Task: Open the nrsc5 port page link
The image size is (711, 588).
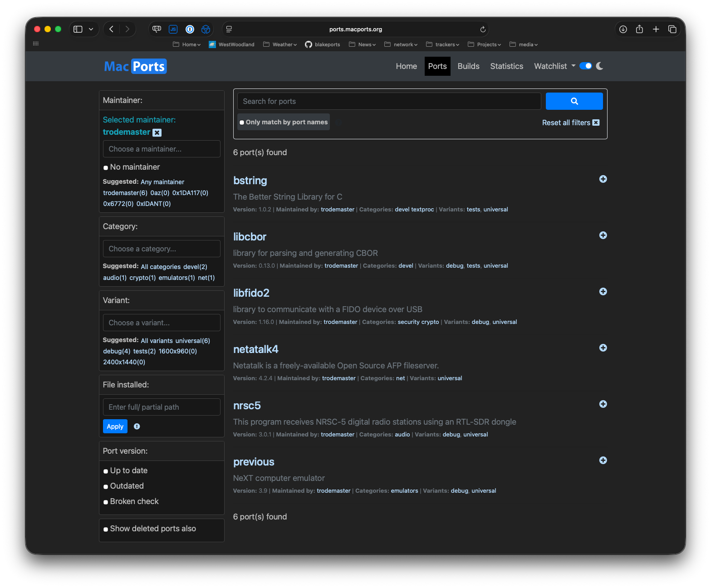Action: coord(247,405)
